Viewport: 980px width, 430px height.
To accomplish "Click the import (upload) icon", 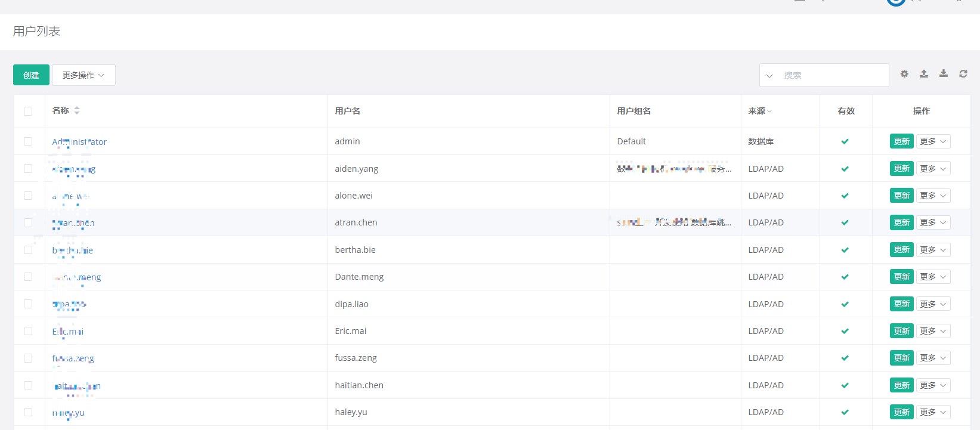I will 924,74.
